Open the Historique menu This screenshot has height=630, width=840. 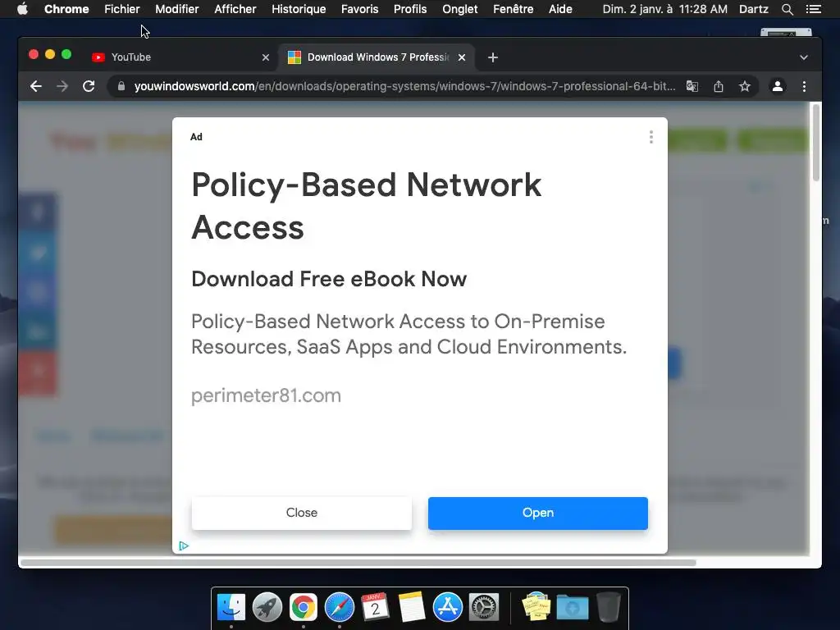(299, 9)
